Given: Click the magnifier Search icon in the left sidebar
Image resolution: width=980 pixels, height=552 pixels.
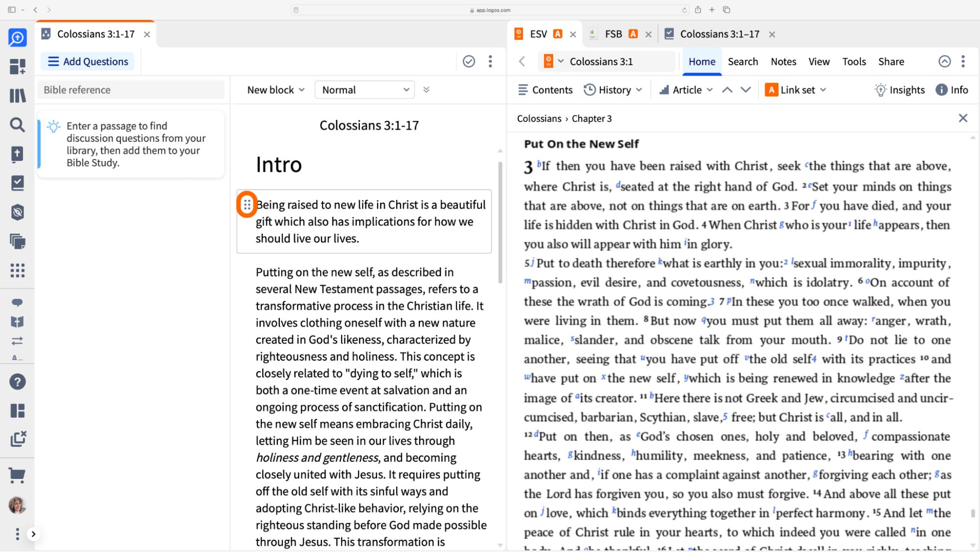Looking at the screenshot, I should pos(17,125).
